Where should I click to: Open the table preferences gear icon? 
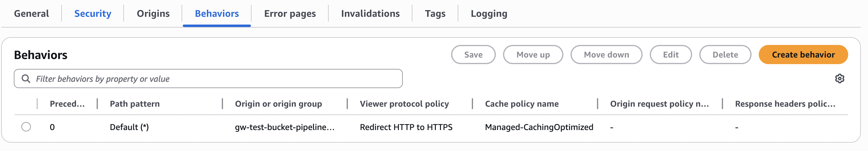point(839,79)
